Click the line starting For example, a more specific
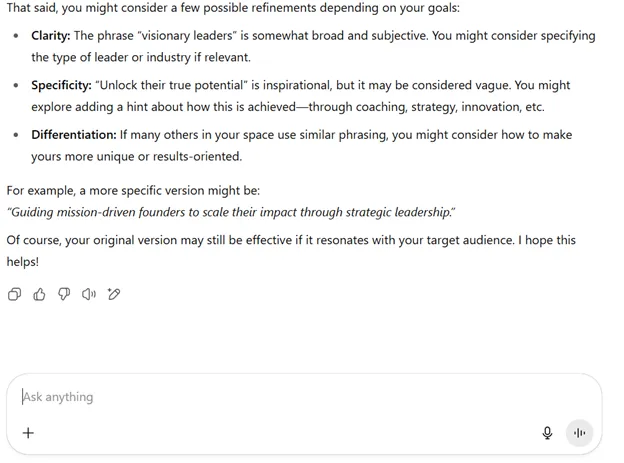624x463 pixels. [133, 191]
